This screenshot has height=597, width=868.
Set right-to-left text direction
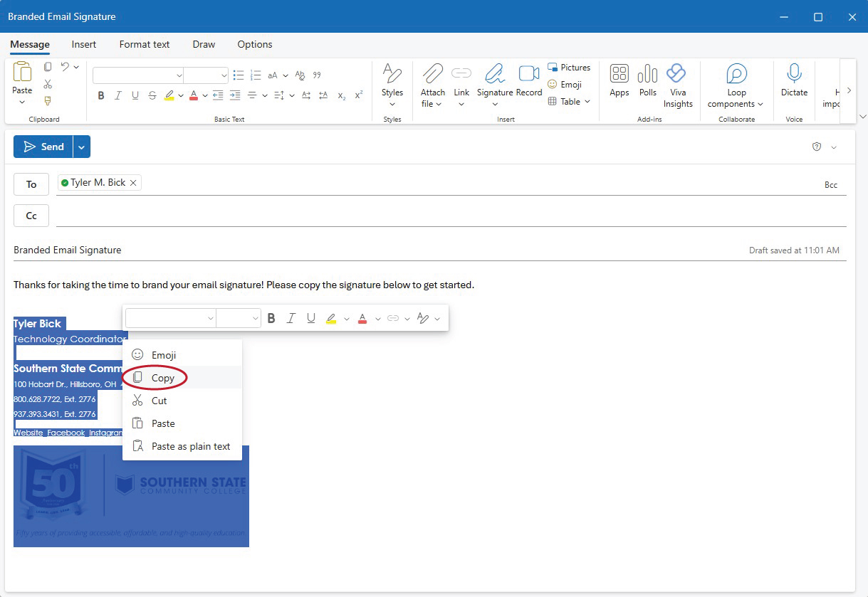(x=323, y=95)
